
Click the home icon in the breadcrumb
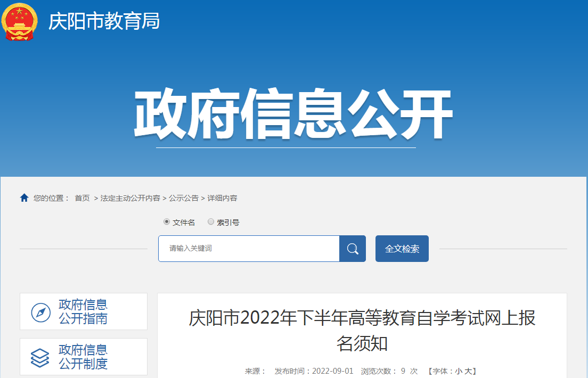[x=24, y=198]
